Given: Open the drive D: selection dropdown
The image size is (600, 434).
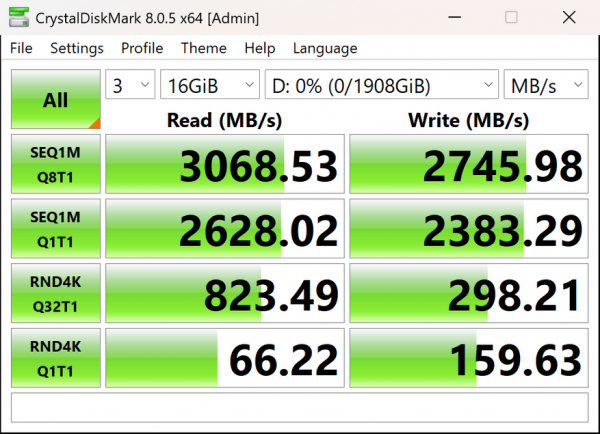Looking at the screenshot, I should (x=382, y=85).
